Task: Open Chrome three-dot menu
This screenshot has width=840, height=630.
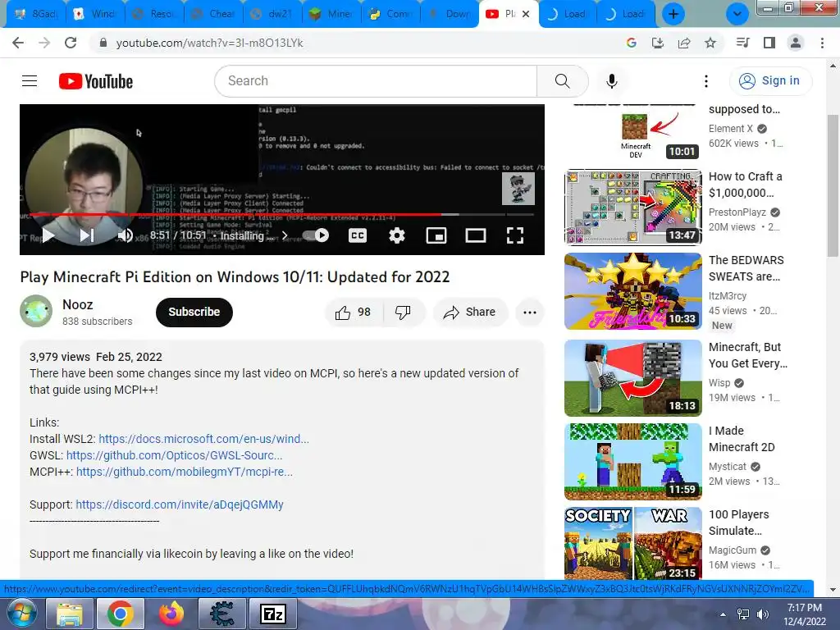Action: point(822,43)
